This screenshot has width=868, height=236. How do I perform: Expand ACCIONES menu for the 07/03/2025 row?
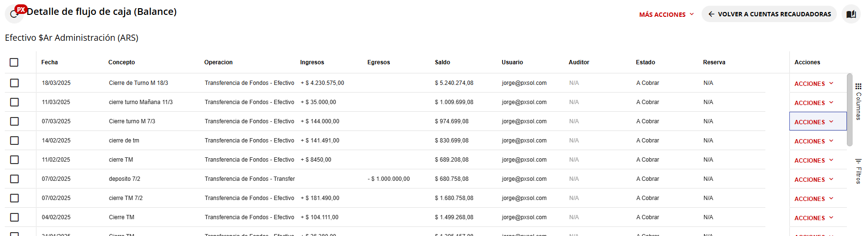[x=813, y=122]
